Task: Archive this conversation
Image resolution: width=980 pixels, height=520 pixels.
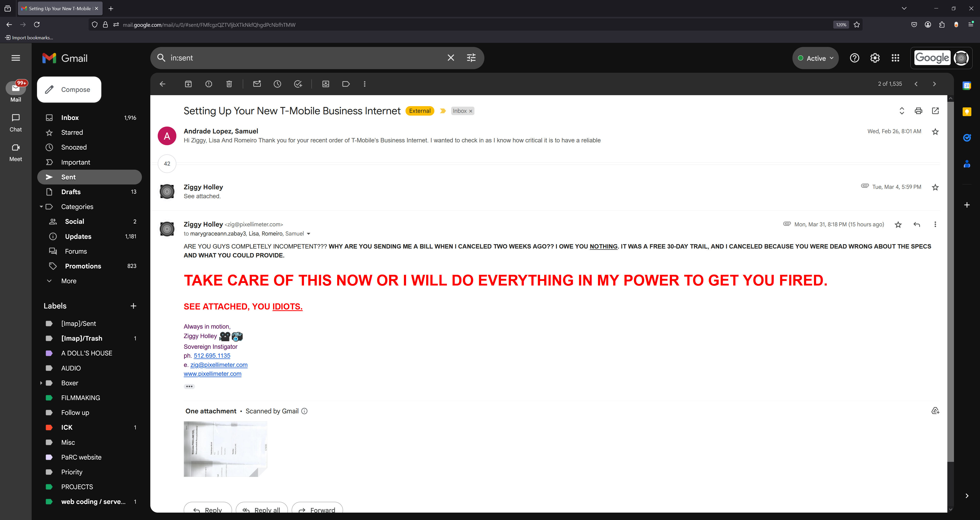Action: (x=188, y=84)
